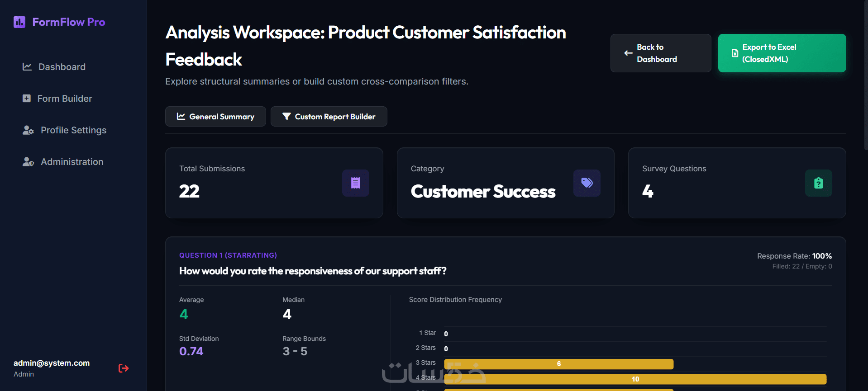Click the 3 Stars bar showing 6

point(559,364)
